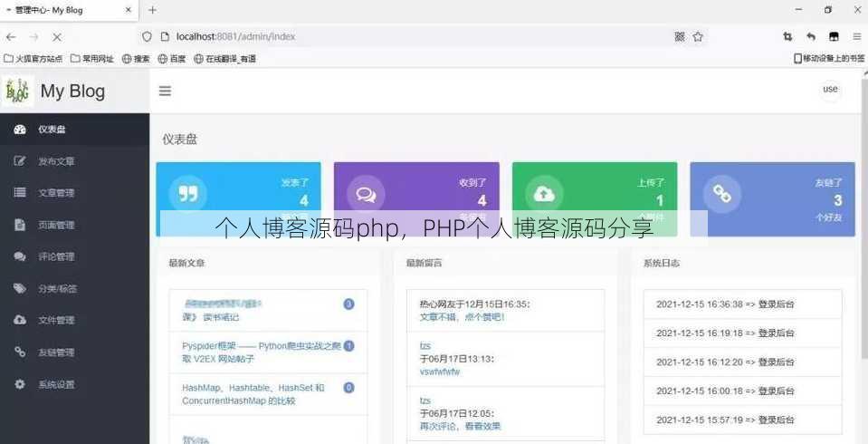Click the browser forward arrow
The height and width of the screenshot is (444, 868).
pyautogui.click(x=33, y=36)
